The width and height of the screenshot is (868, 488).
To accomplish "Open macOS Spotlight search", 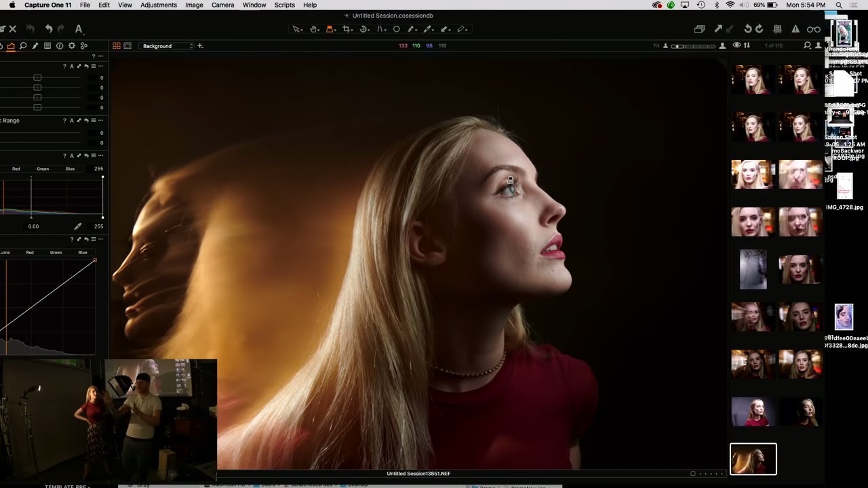I will (839, 5).
